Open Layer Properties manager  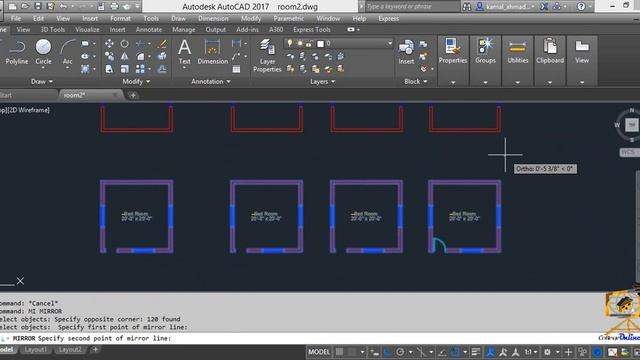pyautogui.click(x=267, y=56)
